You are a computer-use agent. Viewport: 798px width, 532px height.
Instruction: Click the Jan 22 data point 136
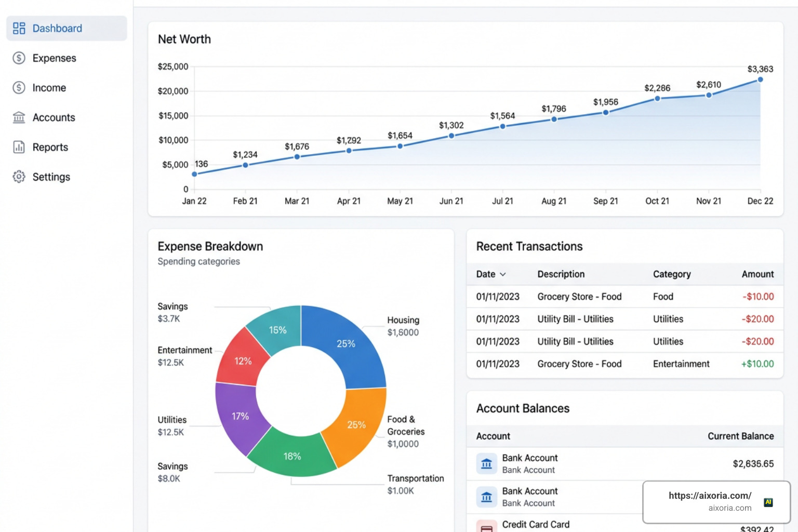coord(194,174)
